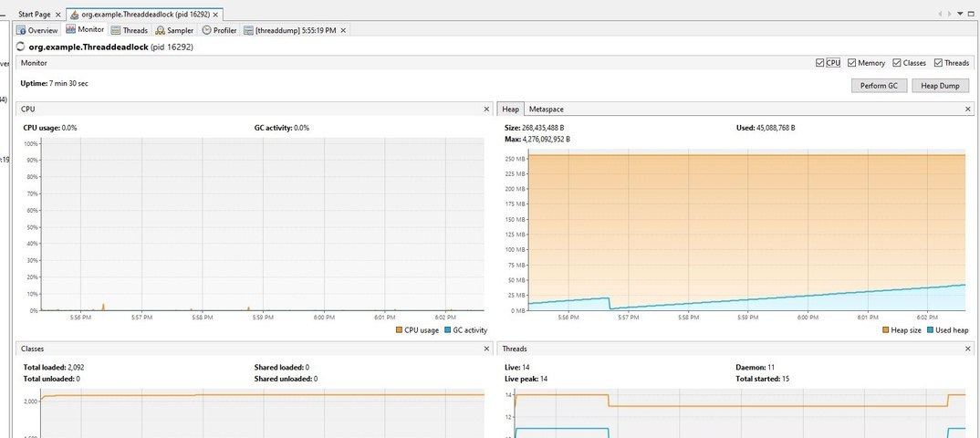
Task: Click the Threads tab icon
Action: [x=116, y=30]
